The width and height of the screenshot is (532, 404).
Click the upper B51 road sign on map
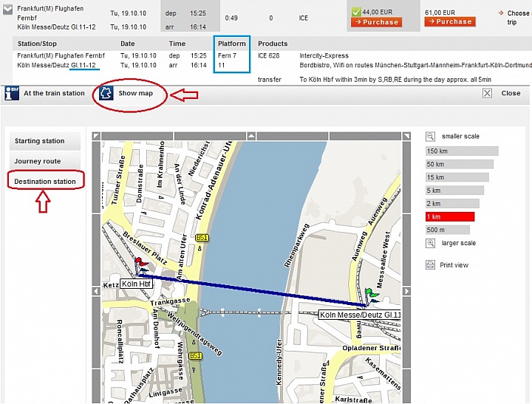pyautogui.click(x=202, y=238)
